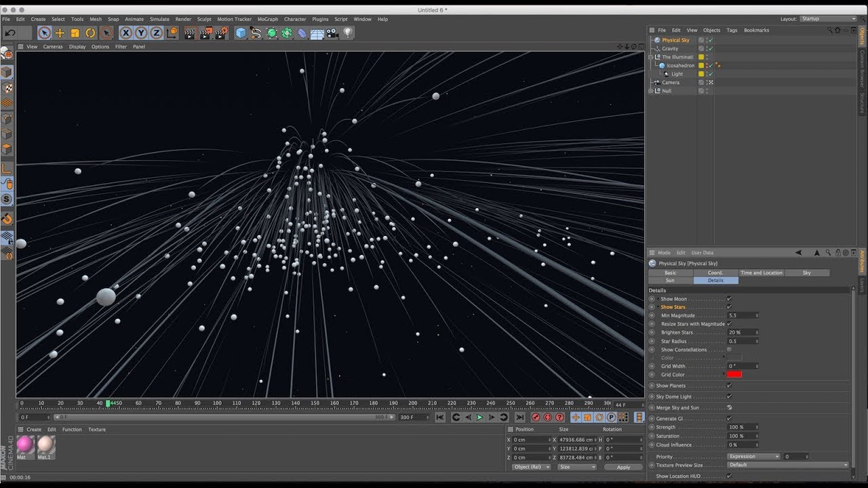Toggle Show Stars checkbox
This screenshot has height=488, width=868.
729,307
